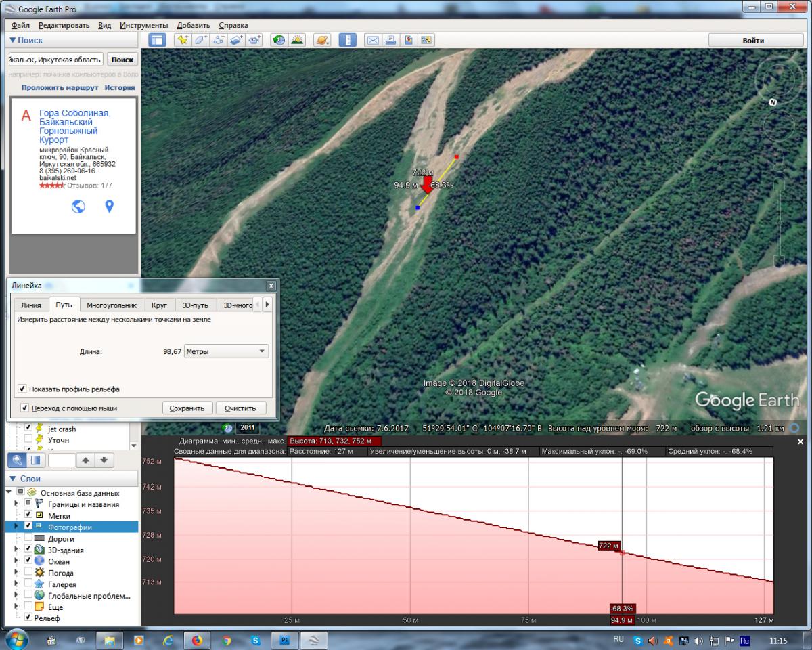Open Firefox from the taskbar
Screen dimensions: 812x650
click(197, 639)
